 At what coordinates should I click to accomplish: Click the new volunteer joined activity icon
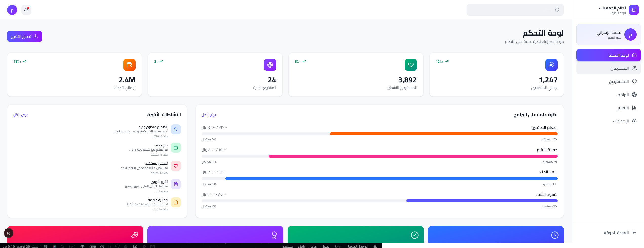tap(176, 129)
